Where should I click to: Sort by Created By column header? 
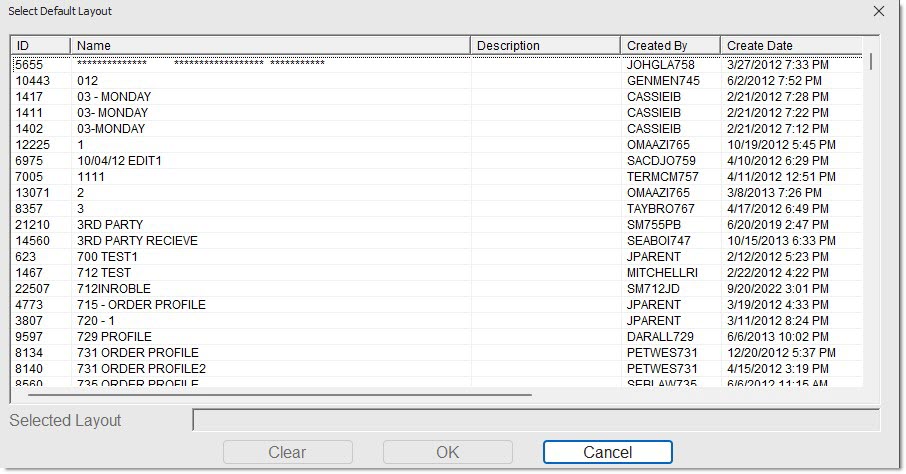[x=670, y=46]
